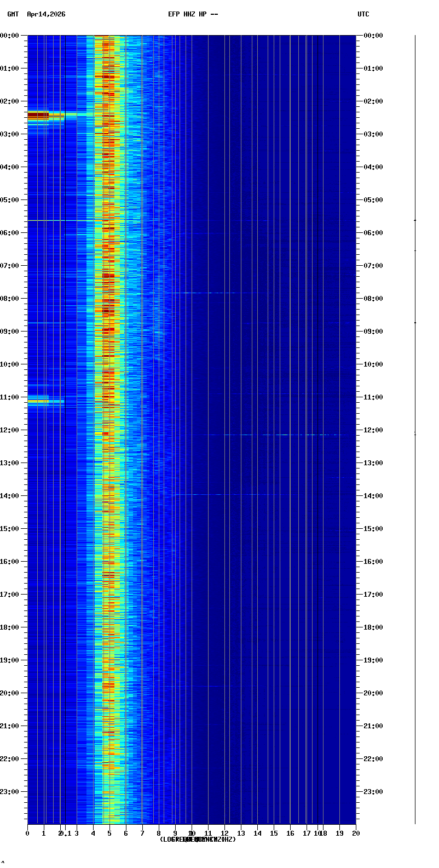
Task: Click the faint high-frequency line just after 12:00
Action: pos(285,435)
